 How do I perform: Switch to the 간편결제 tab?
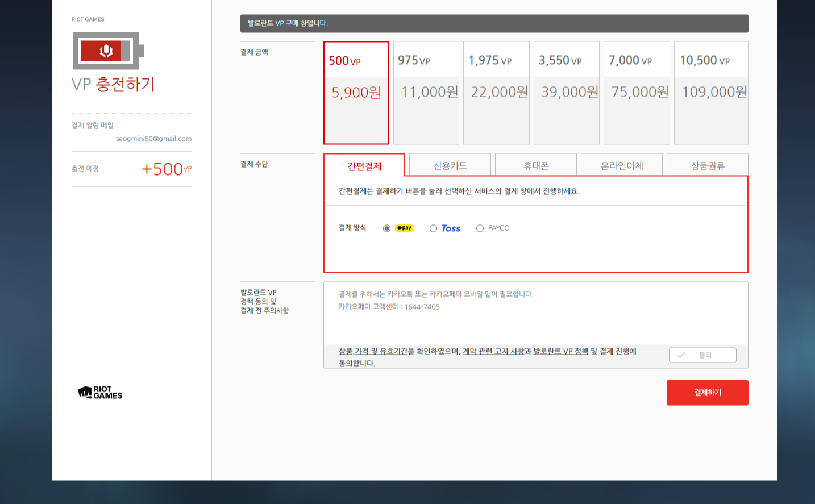364,165
